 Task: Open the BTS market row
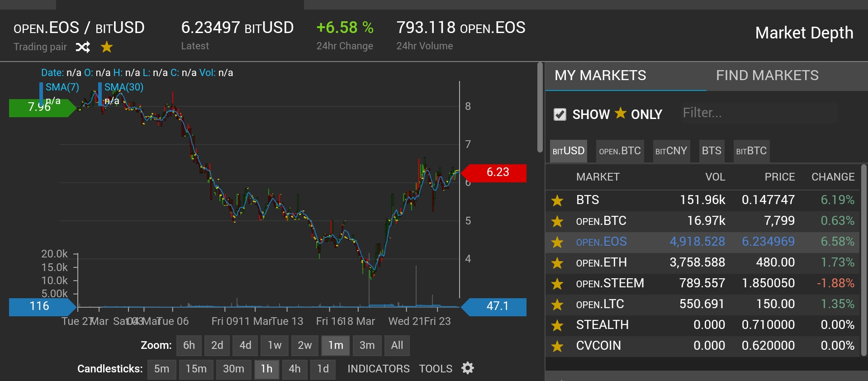click(x=703, y=200)
